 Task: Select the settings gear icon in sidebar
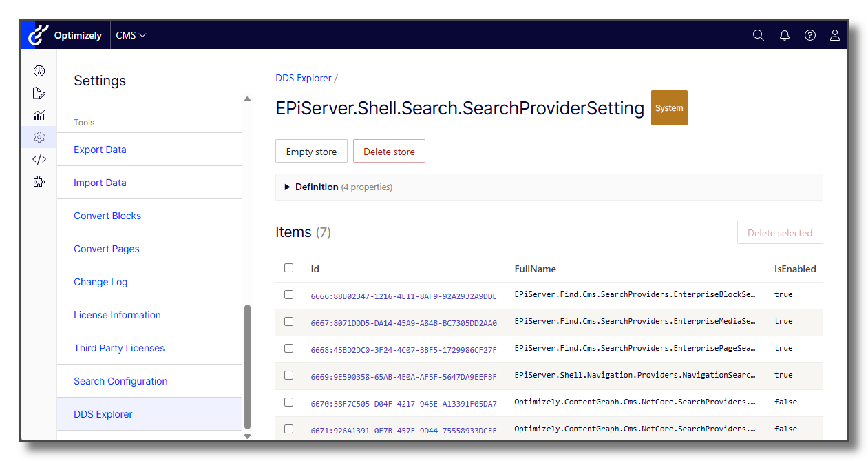[x=39, y=137]
